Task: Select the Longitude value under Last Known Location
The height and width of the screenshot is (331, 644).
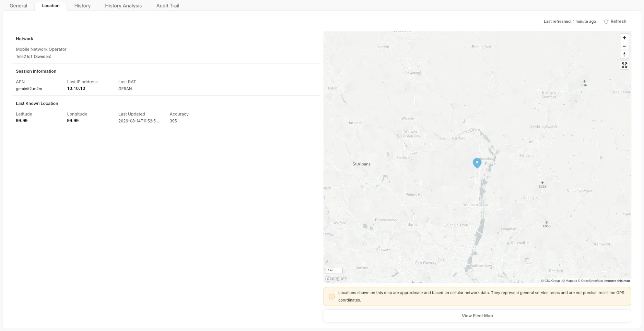Action: click(x=73, y=121)
